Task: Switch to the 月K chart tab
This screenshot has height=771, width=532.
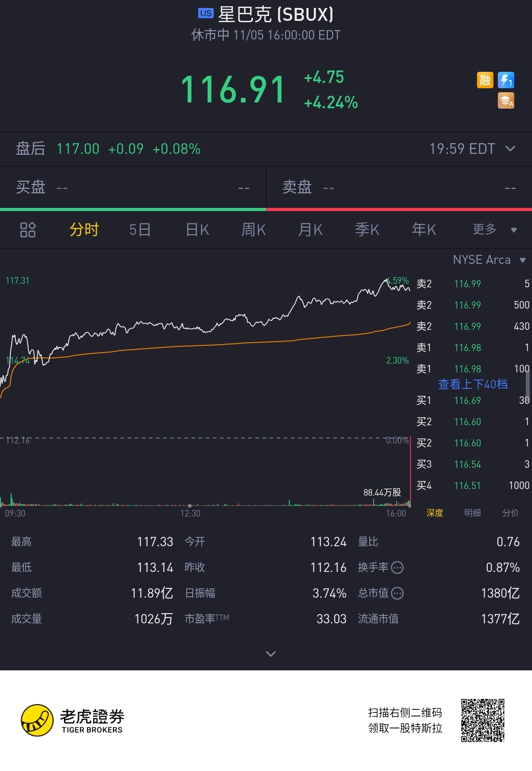Action: click(310, 230)
